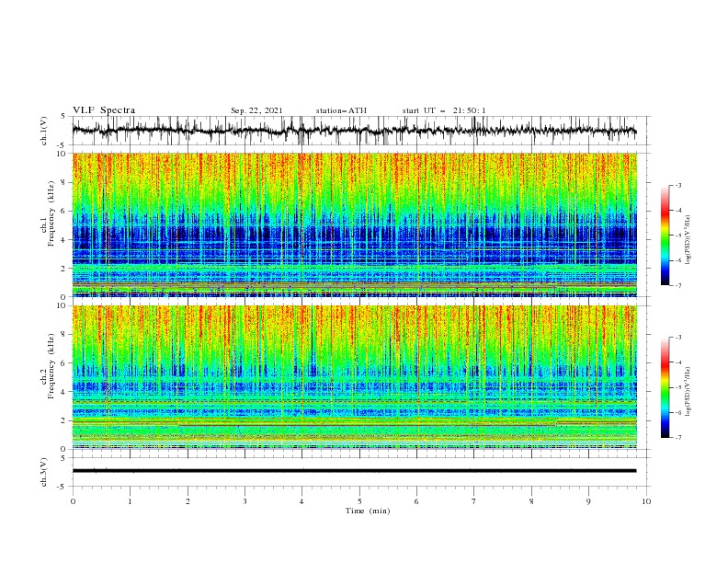The width and height of the screenshot is (728, 563).
Task: Click the 'ch.3(V)' axis label
Action: 44,472
